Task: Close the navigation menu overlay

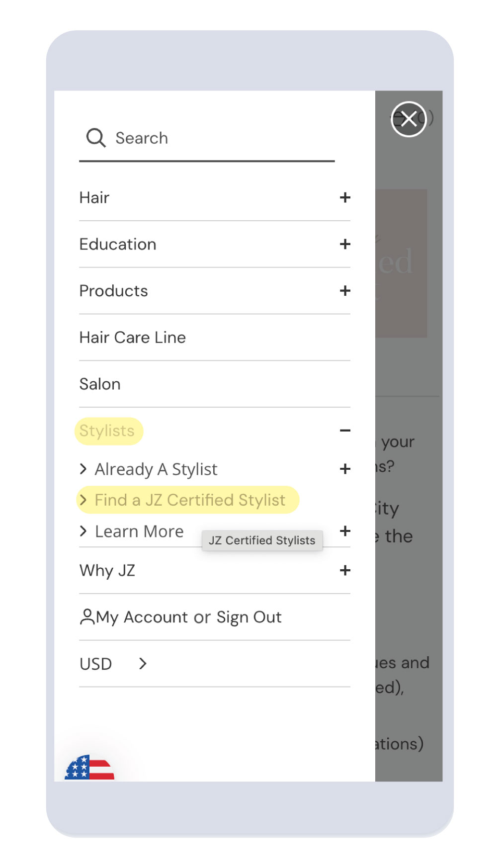Action: pos(409,119)
